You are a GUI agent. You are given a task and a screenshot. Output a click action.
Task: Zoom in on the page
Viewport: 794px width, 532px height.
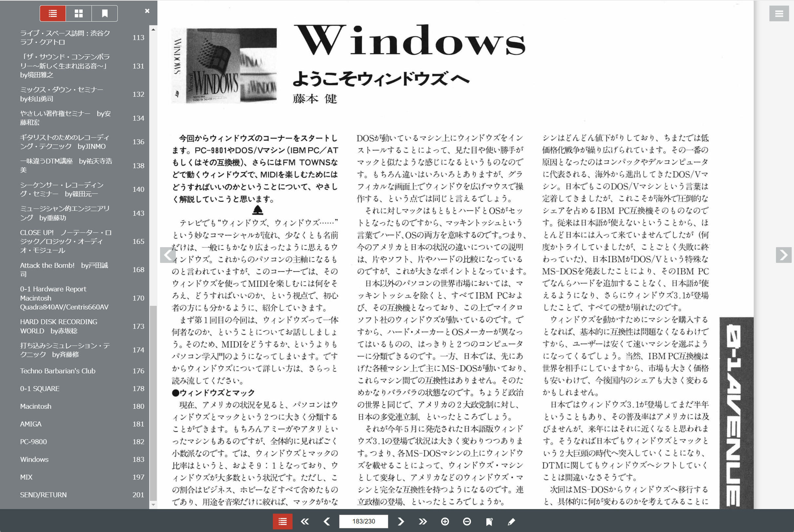pos(445,522)
